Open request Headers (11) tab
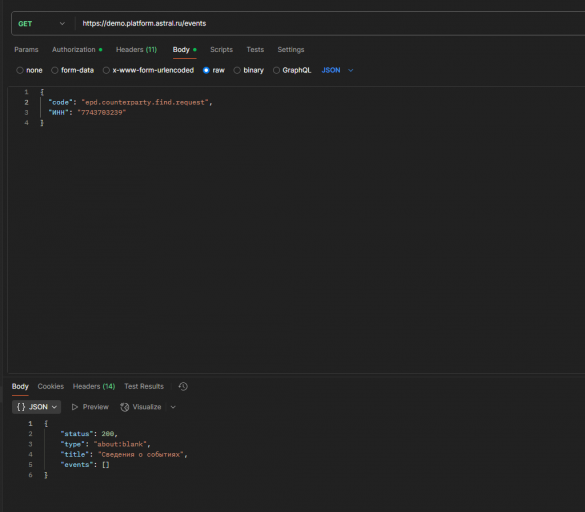The image size is (585, 512). (x=137, y=50)
